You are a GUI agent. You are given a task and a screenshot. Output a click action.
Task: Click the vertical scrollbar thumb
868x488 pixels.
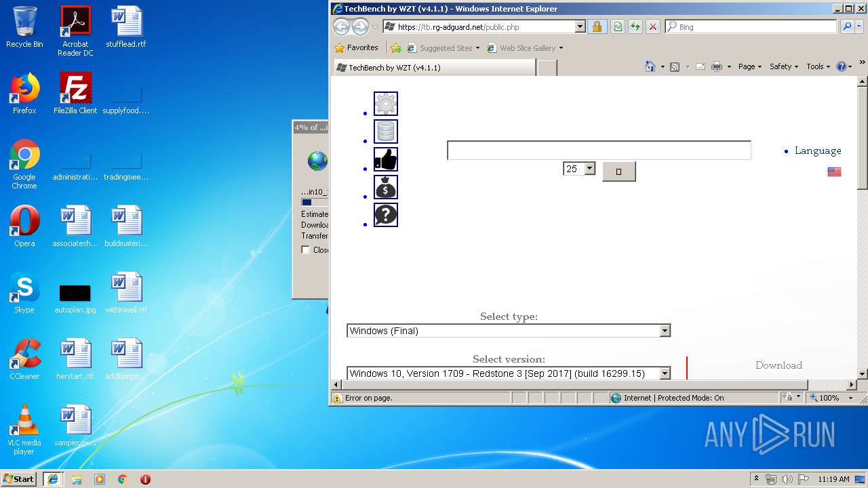pos(863,139)
